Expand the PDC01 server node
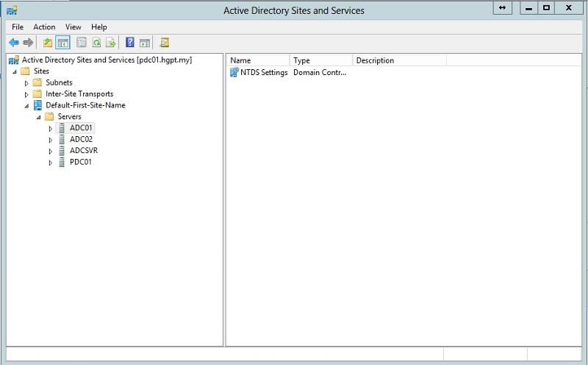Viewport: 588px width, 365px height. point(50,163)
